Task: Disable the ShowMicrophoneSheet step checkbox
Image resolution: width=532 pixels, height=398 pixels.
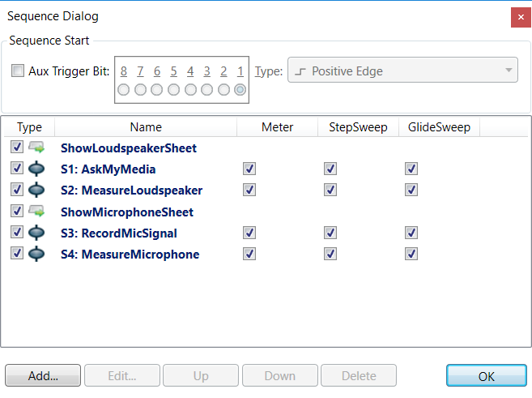Action: (18, 212)
